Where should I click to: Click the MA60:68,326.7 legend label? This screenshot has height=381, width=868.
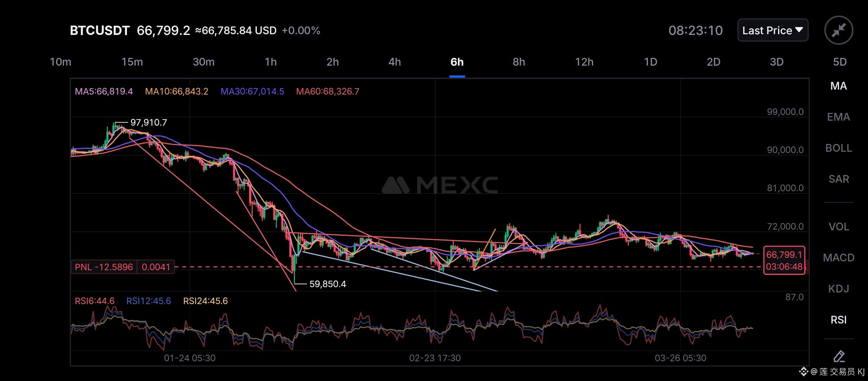click(327, 92)
